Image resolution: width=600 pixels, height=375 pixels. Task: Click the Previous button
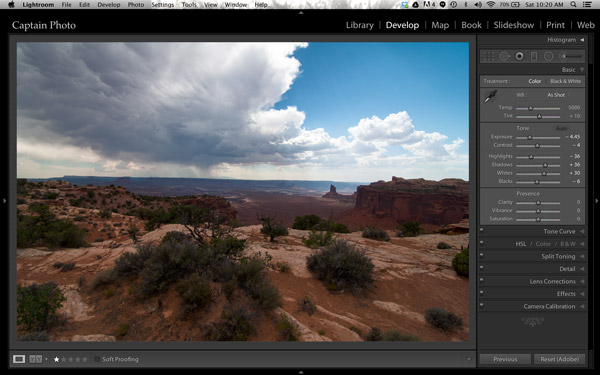pos(505,359)
